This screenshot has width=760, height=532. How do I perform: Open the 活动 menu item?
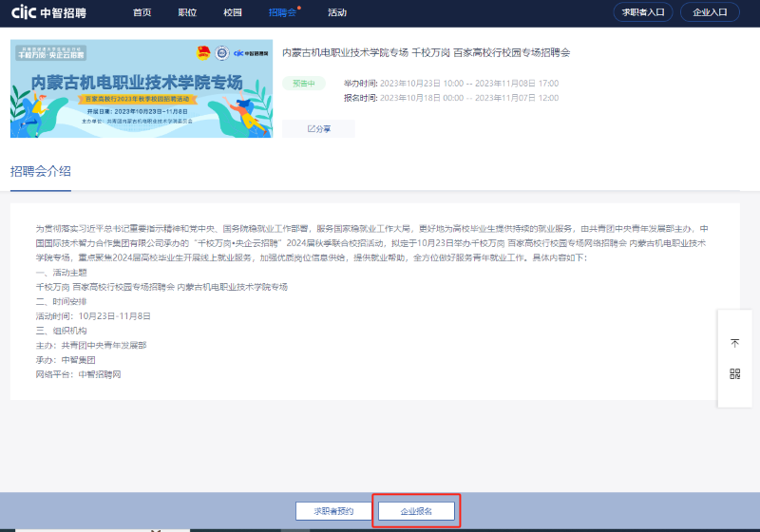point(336,12)
